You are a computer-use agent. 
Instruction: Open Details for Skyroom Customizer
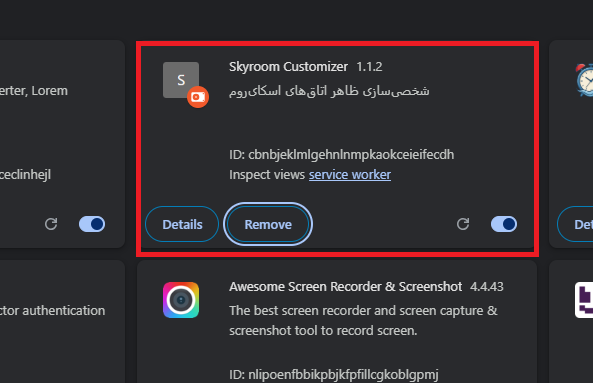(182, 224)
